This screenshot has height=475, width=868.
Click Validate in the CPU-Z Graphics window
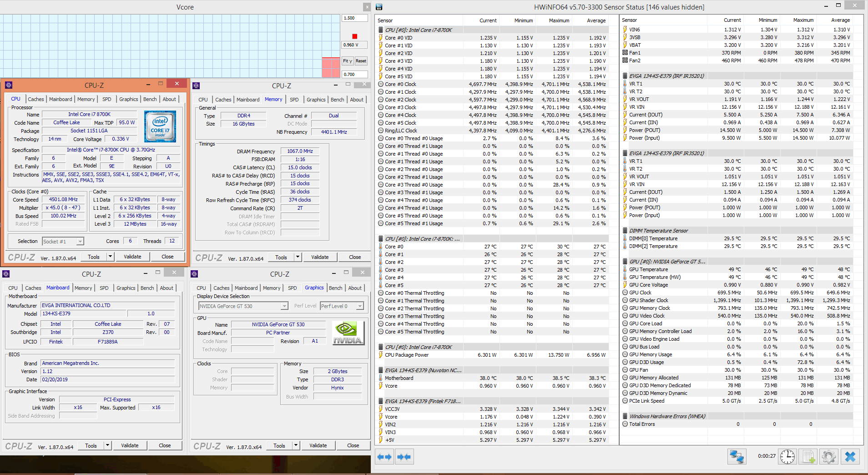tap(318, 445)
